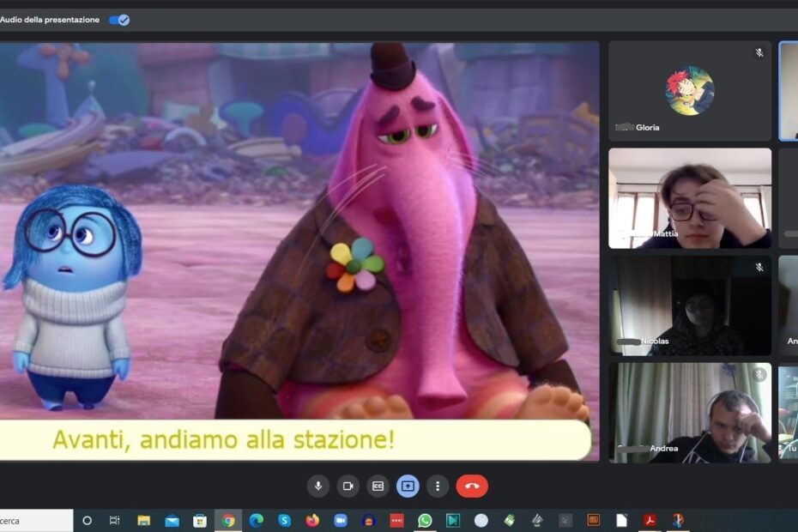This screenshot has height=532, width=798.
Task: Open Google Chrome in the taskbar
Action: pos(228,520)
